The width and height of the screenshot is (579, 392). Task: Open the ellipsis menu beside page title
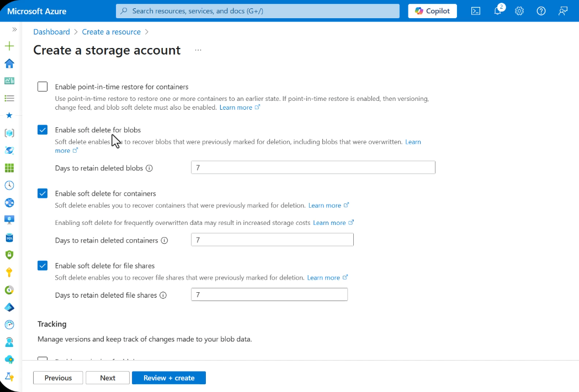coord(198,50)
